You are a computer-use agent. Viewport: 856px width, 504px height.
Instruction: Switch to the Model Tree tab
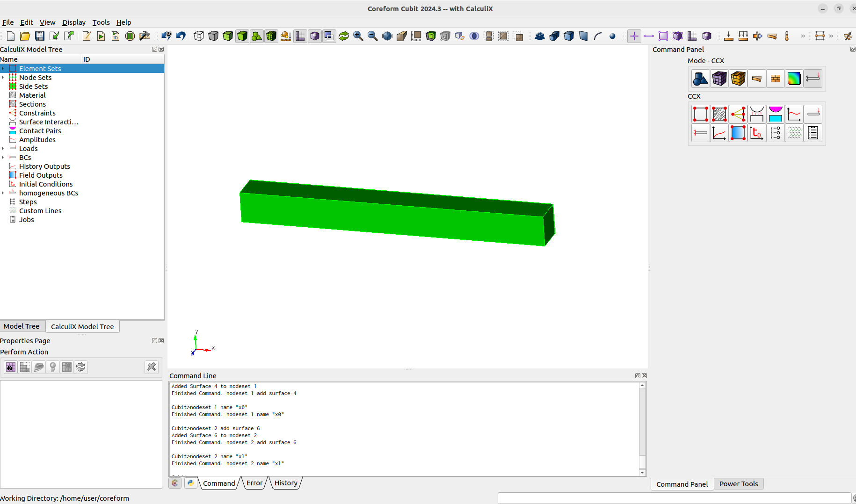22,326
